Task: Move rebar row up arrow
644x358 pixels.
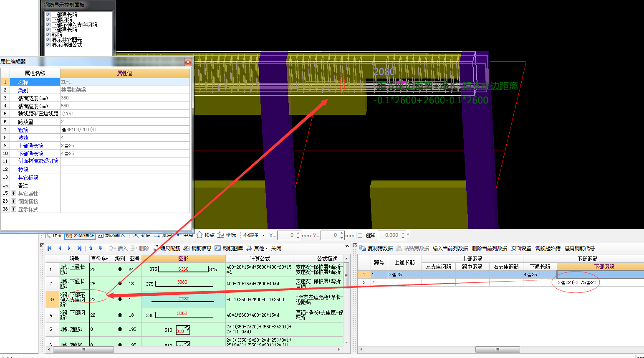Action: tap(91, 248)
